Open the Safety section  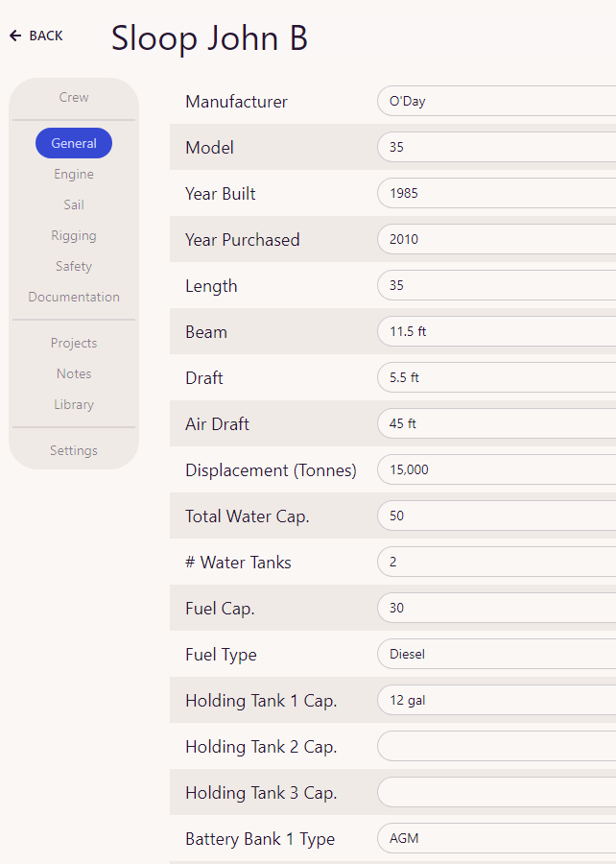74,266
